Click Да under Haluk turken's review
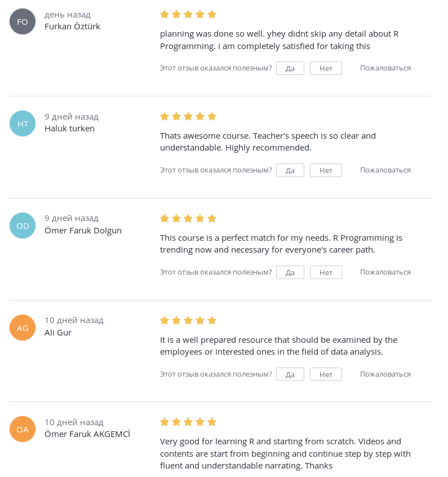The width and height of the screenshot is (448, 477). 290,170
